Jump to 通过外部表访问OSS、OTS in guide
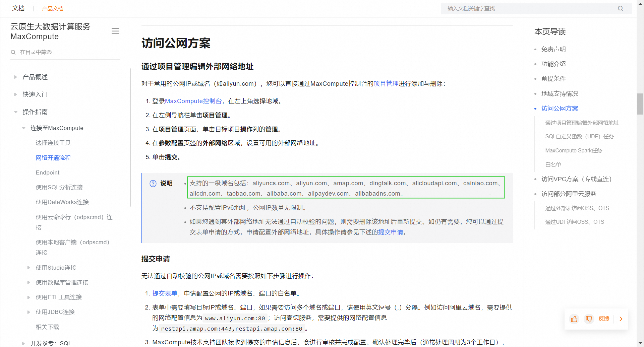Image resolution: width=644 pixels, height=347 pixels. pyautogui.click(x=577, y=208)
